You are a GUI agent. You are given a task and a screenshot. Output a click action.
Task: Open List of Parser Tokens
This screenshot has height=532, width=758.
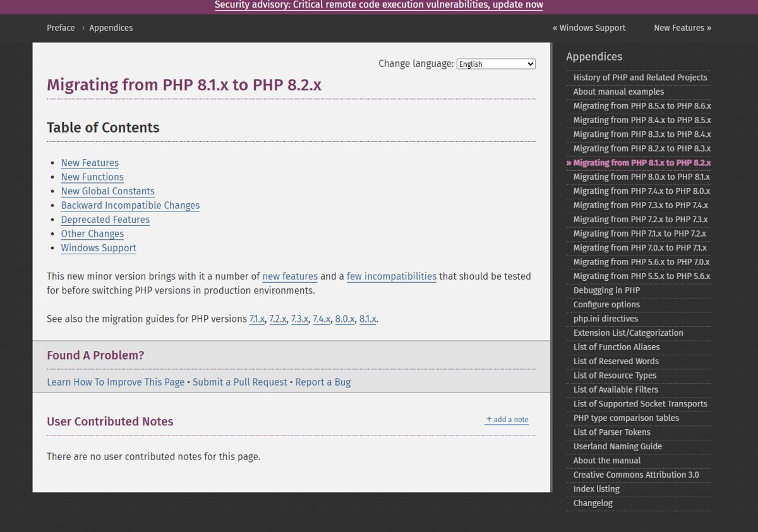[611, 432]
